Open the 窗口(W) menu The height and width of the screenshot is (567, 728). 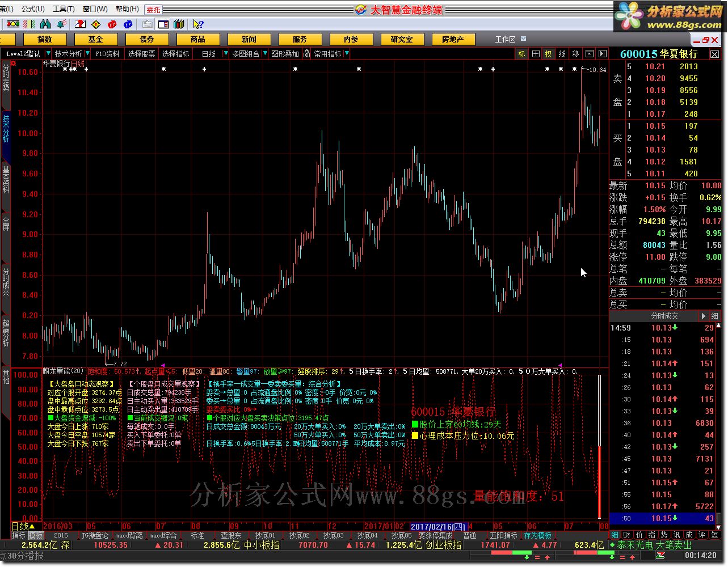(95, 9)
